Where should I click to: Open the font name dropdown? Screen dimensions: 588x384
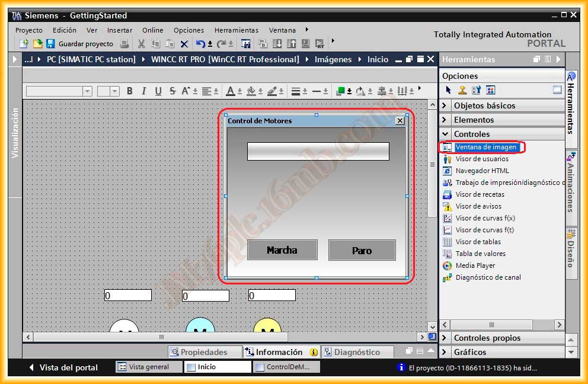[x=87, y=91]
